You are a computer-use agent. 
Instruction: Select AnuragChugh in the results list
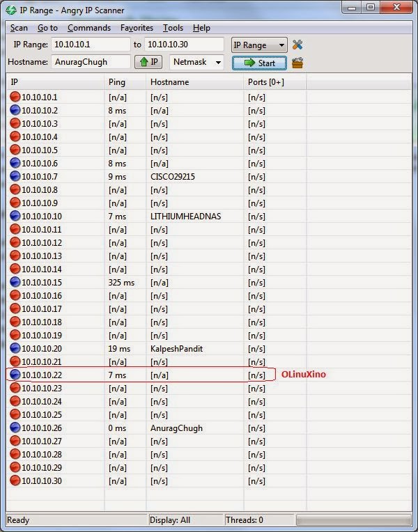(176, 428)
